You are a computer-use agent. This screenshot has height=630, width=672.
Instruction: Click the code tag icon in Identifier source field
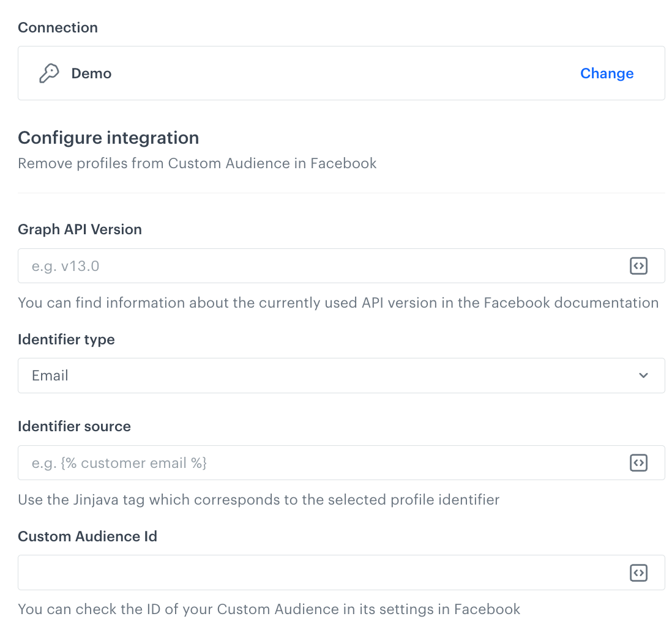tap(638, 463)
